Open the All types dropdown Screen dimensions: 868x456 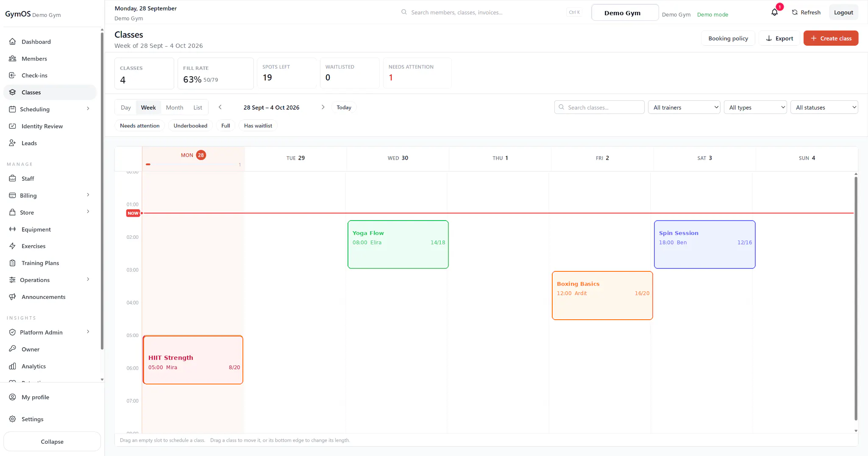coord(755,108)
